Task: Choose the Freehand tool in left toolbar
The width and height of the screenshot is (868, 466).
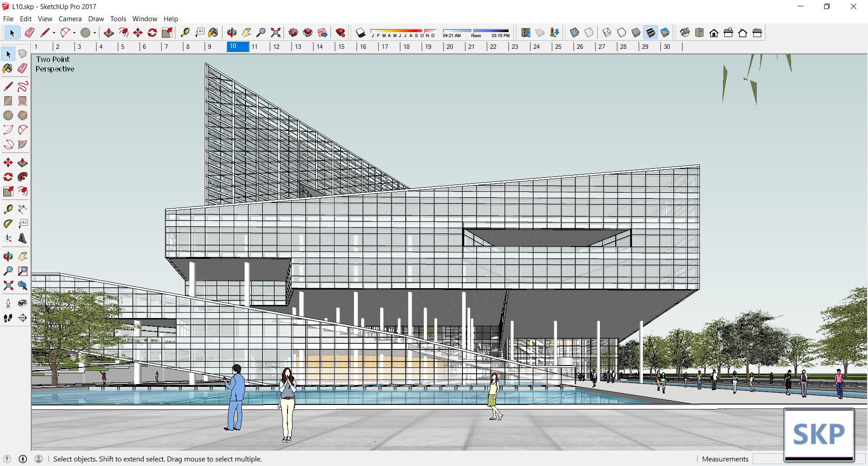Action: pos(23,86)
